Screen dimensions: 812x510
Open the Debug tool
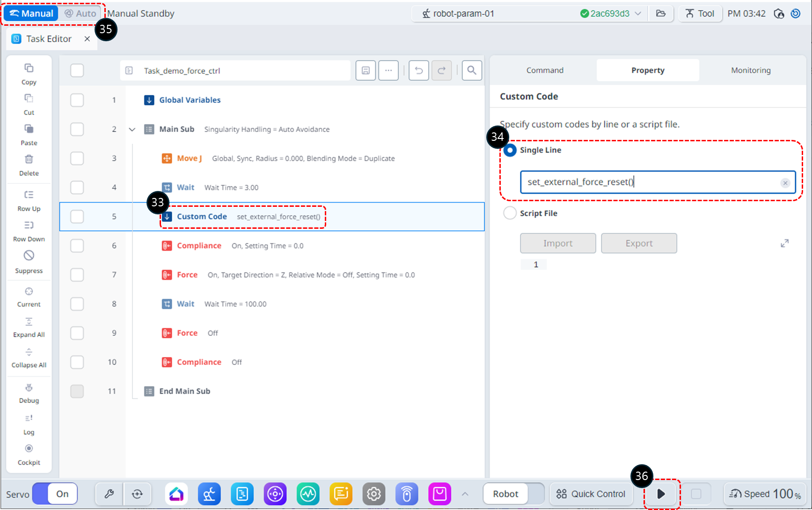(x=29, y=388)
